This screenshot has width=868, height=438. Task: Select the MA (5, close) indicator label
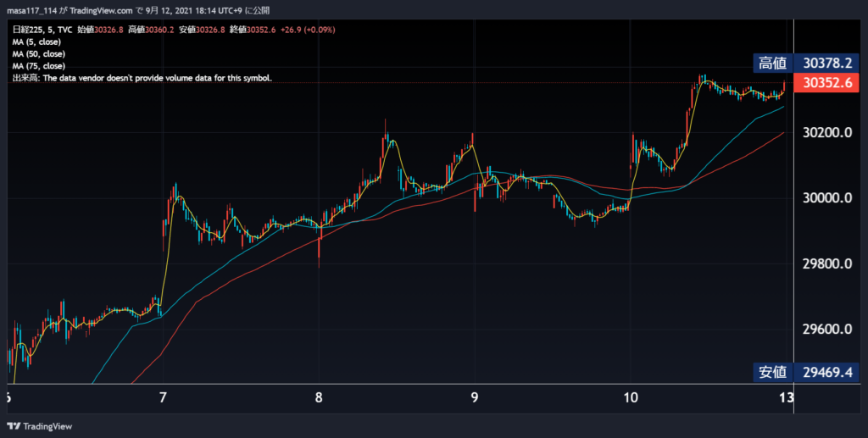click(x=36, y=42)
